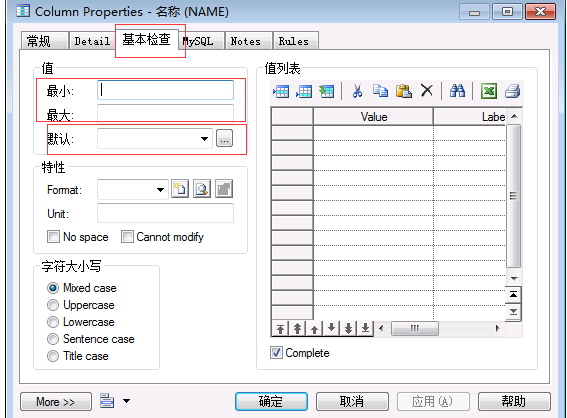Move value row up one line

click(314, 329)
